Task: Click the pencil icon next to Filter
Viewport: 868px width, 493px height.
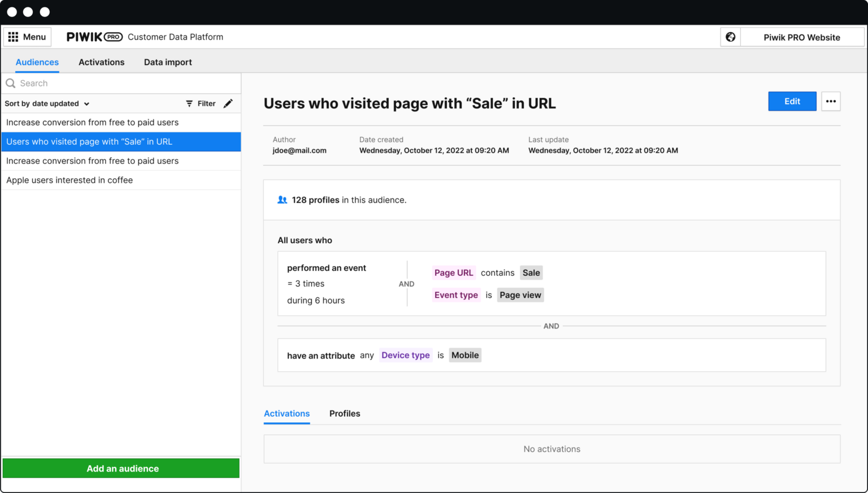Action: 228,103
